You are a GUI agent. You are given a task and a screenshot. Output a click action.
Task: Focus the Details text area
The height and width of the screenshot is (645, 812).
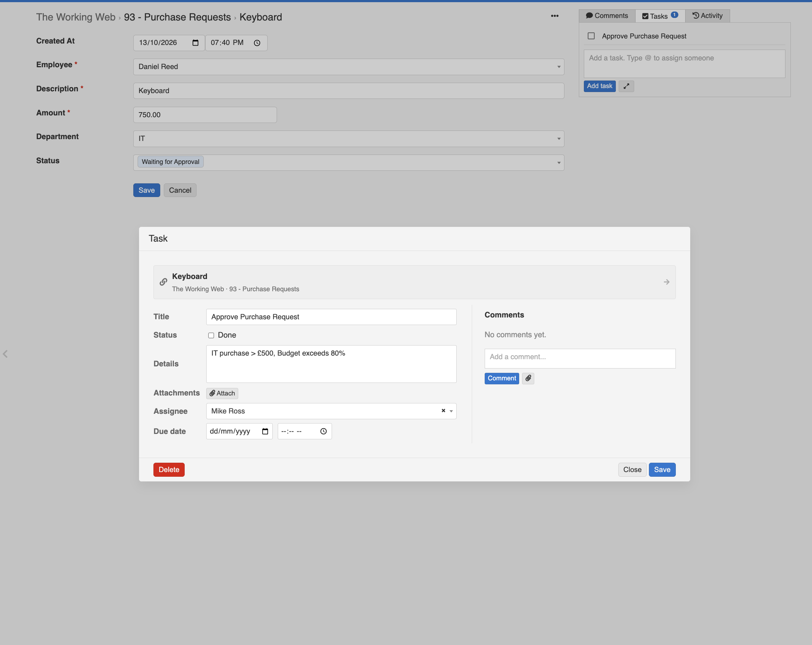click(331, 364)
